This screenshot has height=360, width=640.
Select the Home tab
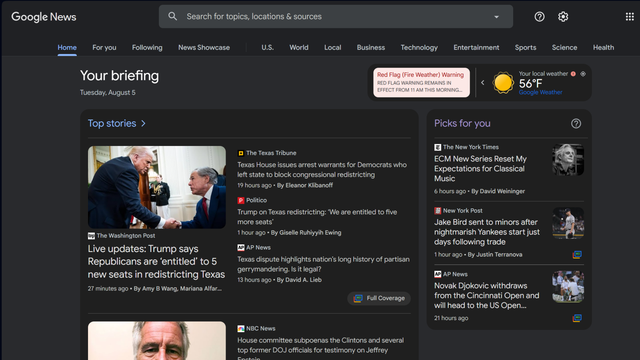tap(67, 47)
